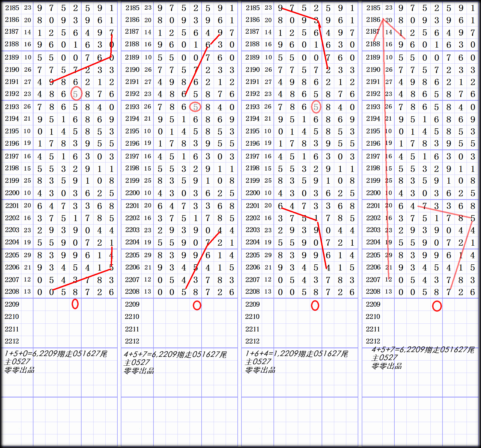Select "零零出品" under the third panel
This screenshot has width=481, height=448.
pyautogui.click(x=260, y=370)
